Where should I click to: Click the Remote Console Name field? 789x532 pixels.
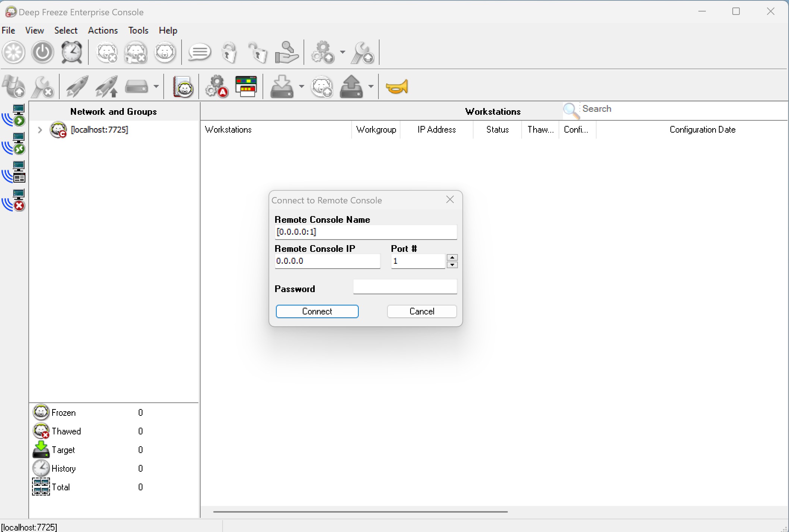click(366, 232)
